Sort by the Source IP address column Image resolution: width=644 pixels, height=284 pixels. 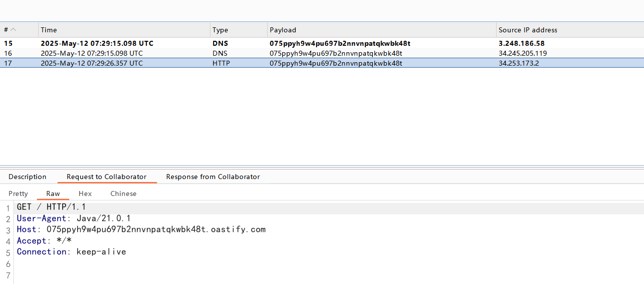pos(528,30)
